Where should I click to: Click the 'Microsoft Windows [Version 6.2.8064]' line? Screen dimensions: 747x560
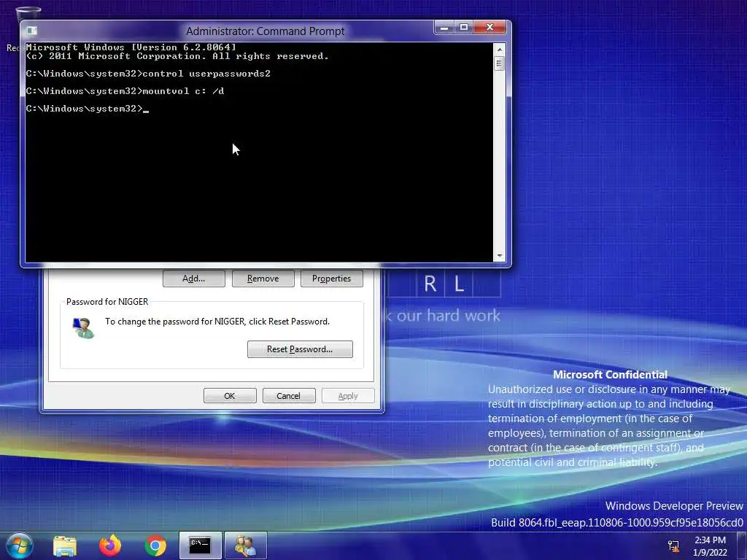click(131, 47)
